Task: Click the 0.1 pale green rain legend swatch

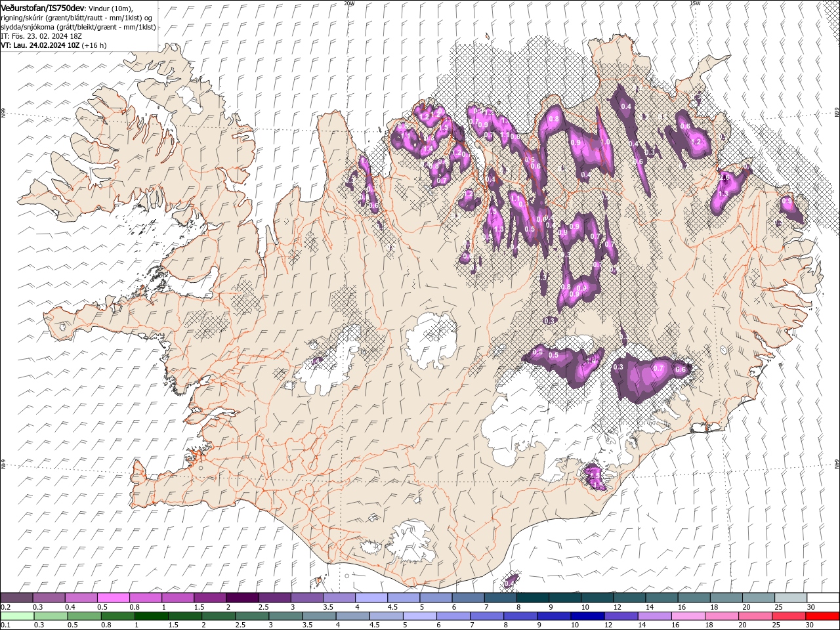Action: [17, 616]
